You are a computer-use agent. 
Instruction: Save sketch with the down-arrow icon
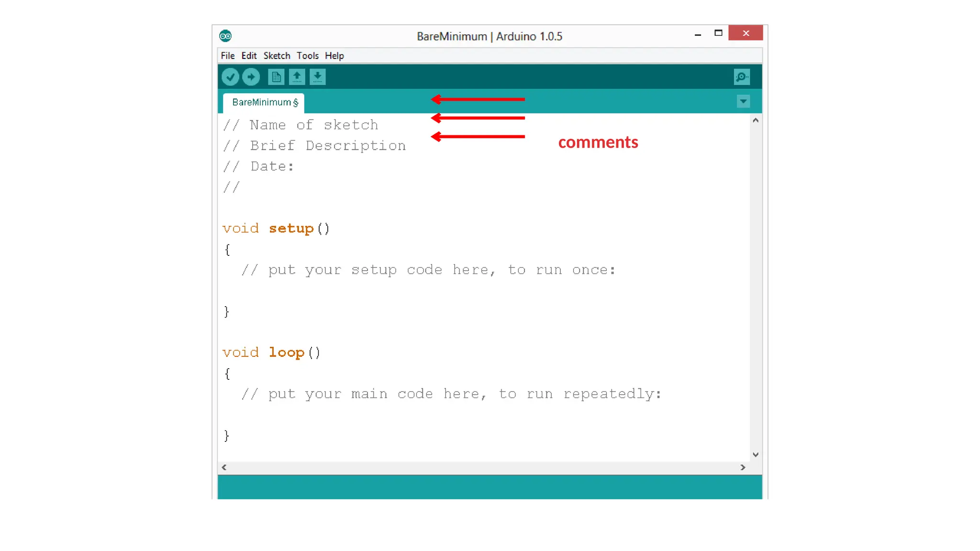pyautogui.click(x=318, y=77)
